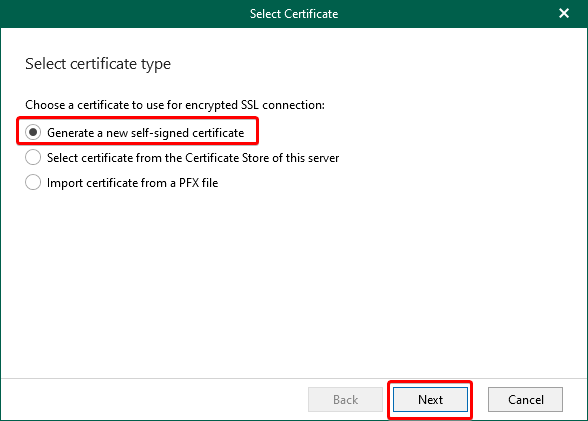Proceed to the next wizard step via Next

pyautogui.click(x=430, y=400)
